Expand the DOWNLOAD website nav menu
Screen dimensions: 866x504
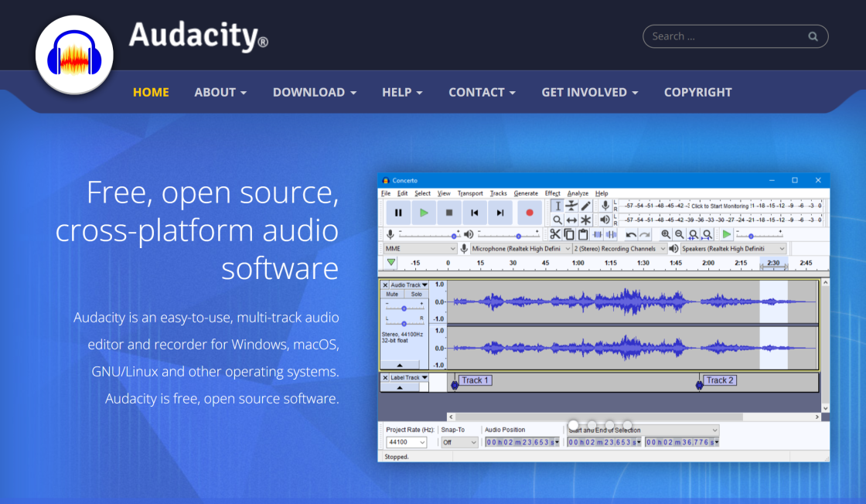(x=314, y=92)
